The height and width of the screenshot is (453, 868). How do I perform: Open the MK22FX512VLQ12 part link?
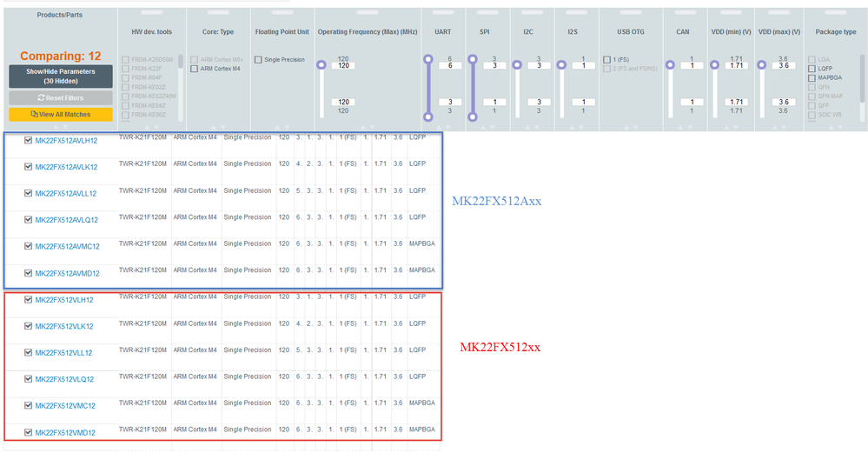65,379
